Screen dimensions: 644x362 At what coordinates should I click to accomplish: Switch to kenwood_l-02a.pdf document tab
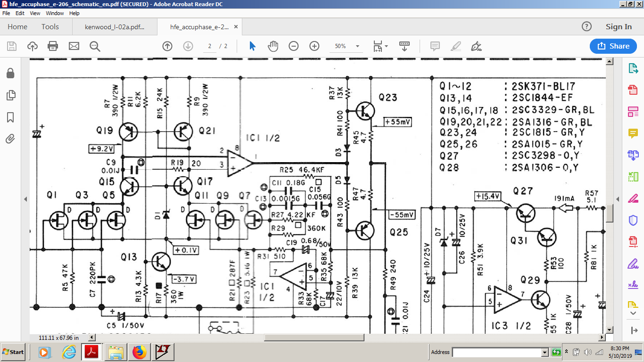(x=115, y=27)
